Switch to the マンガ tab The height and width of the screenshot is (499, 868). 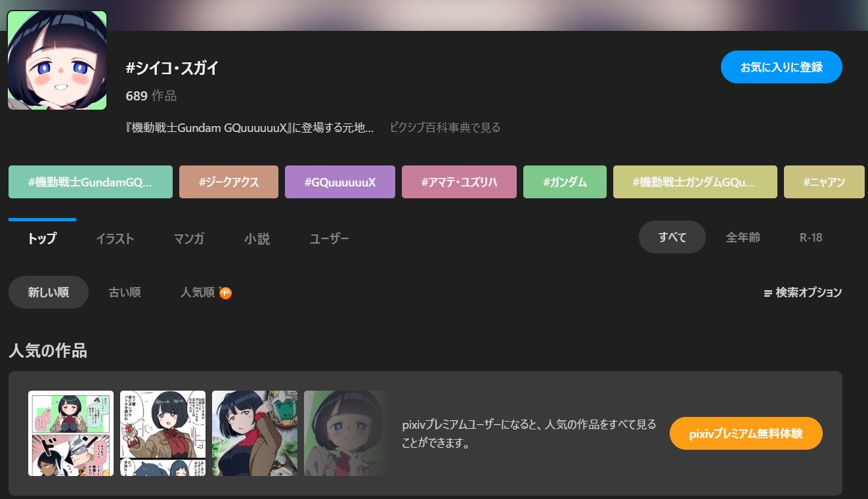189,238
